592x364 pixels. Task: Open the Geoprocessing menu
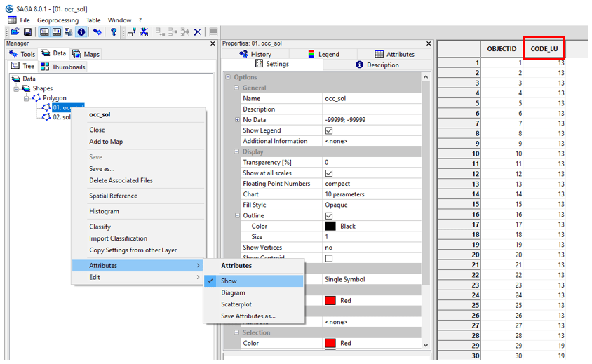click(x=59, y=20)
